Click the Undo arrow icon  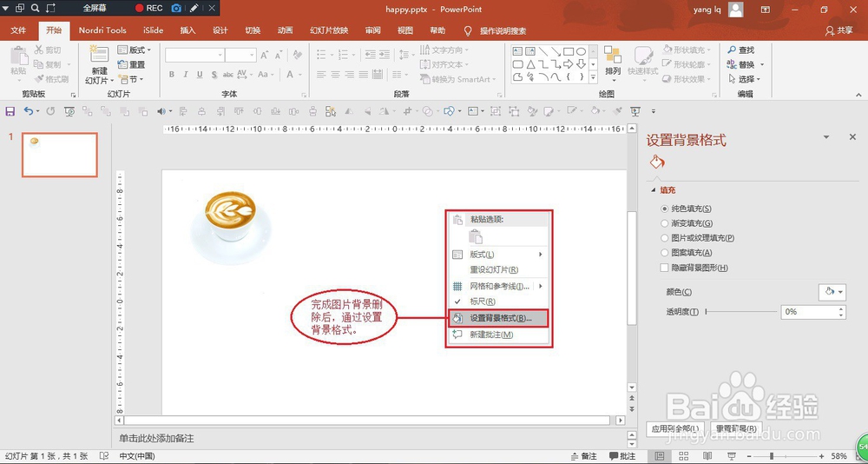point(29,111)
